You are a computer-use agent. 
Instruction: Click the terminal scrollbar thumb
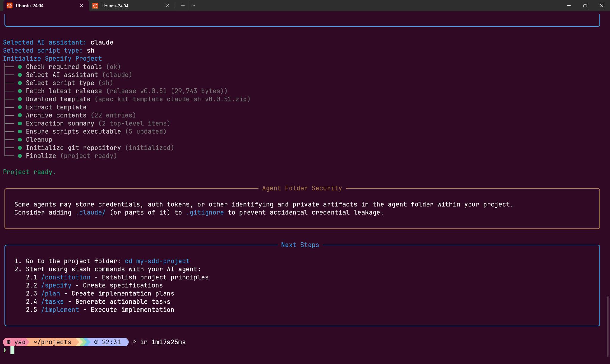tap(608, 326)
